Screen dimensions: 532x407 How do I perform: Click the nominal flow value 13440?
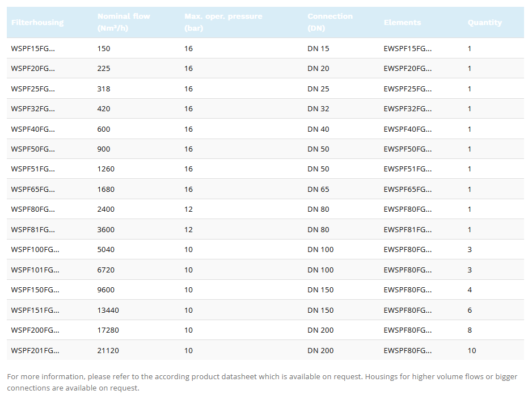click(108, 311)
